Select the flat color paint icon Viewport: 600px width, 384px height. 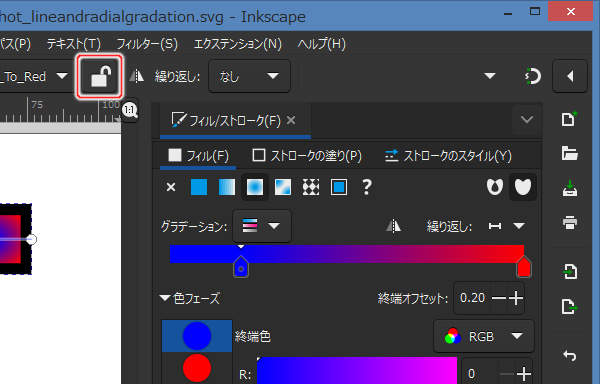point(199,187)
